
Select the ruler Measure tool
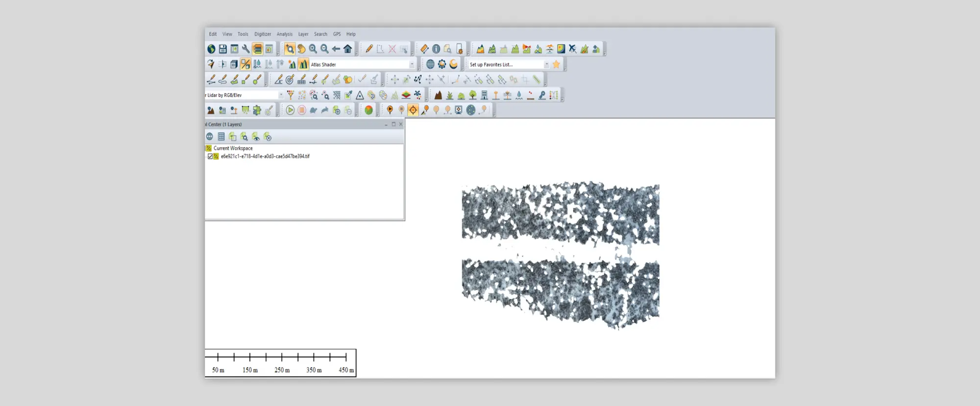[424, 49]
